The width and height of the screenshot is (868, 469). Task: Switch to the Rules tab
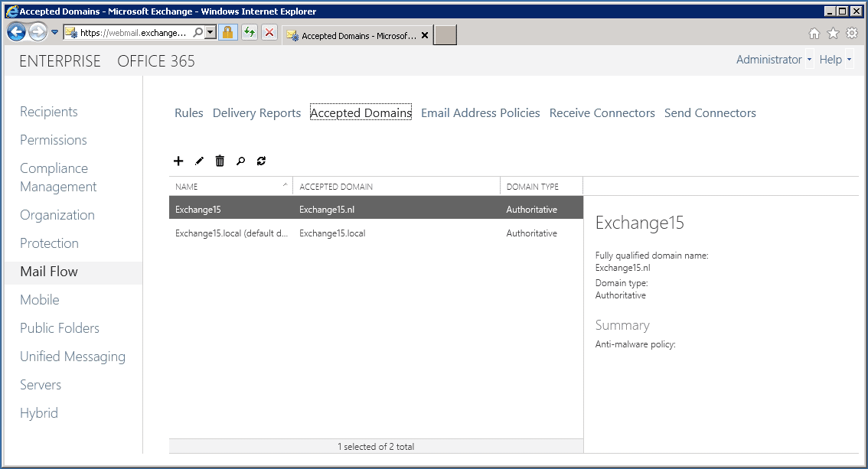(189, 112)
